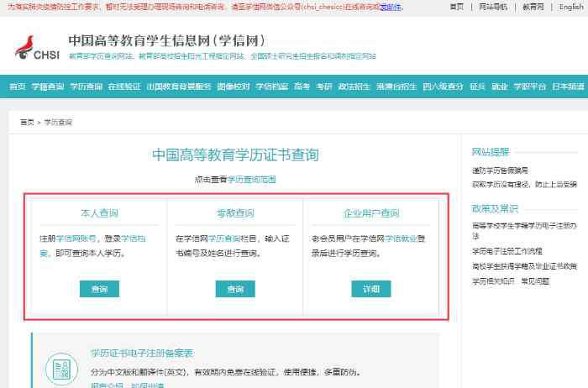
Task: Click the 本人查询 card heading
Action: tap(99, 213)
